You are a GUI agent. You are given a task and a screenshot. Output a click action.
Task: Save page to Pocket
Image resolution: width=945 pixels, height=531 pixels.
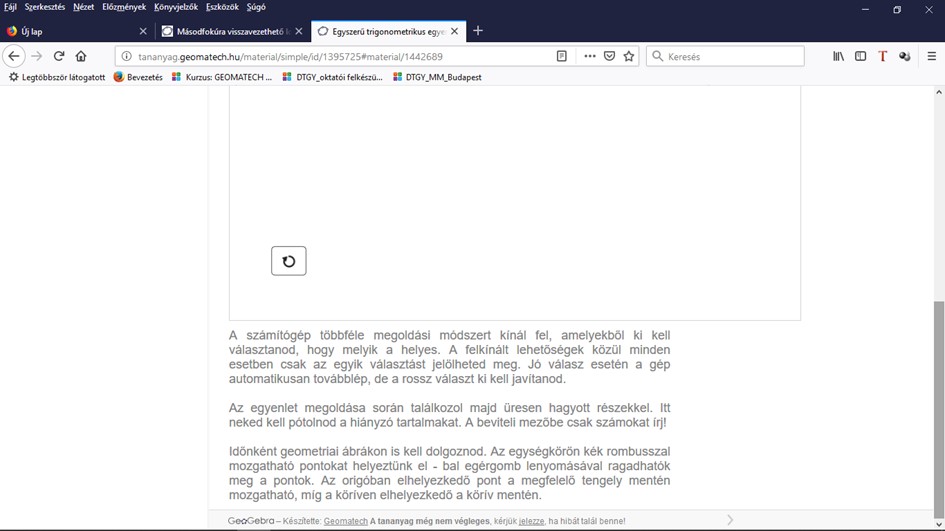609,56
